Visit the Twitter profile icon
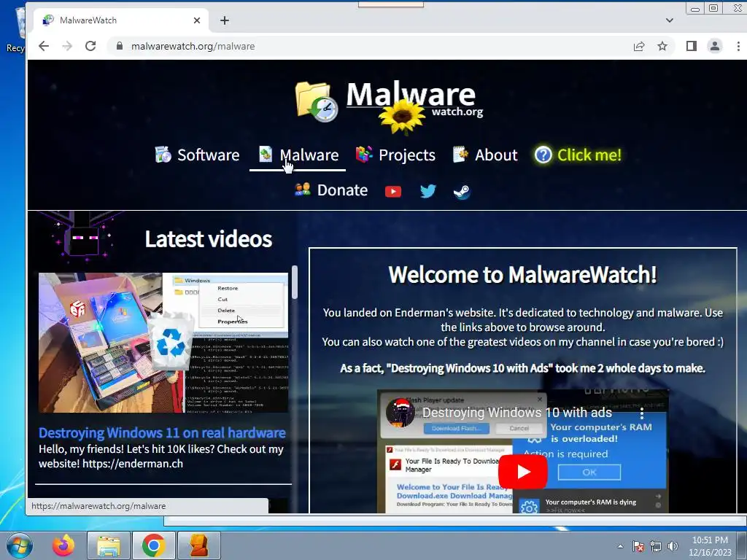Viewport: 747px width, 560px height. coord(427,192)
